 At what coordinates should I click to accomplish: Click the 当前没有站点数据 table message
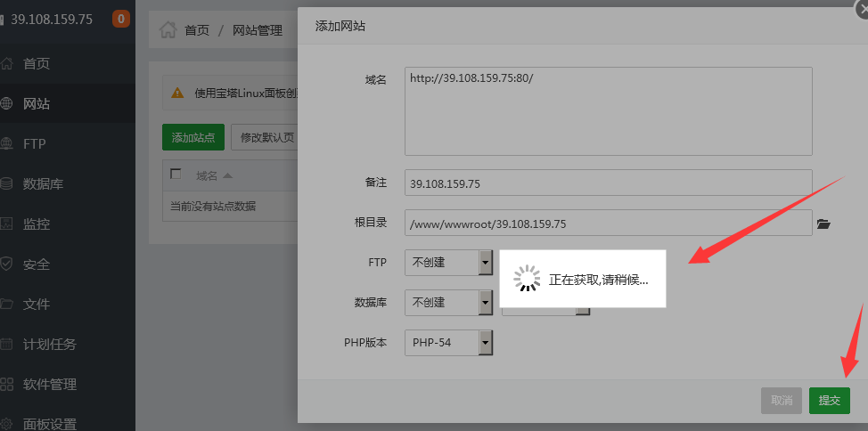(213, 207)
